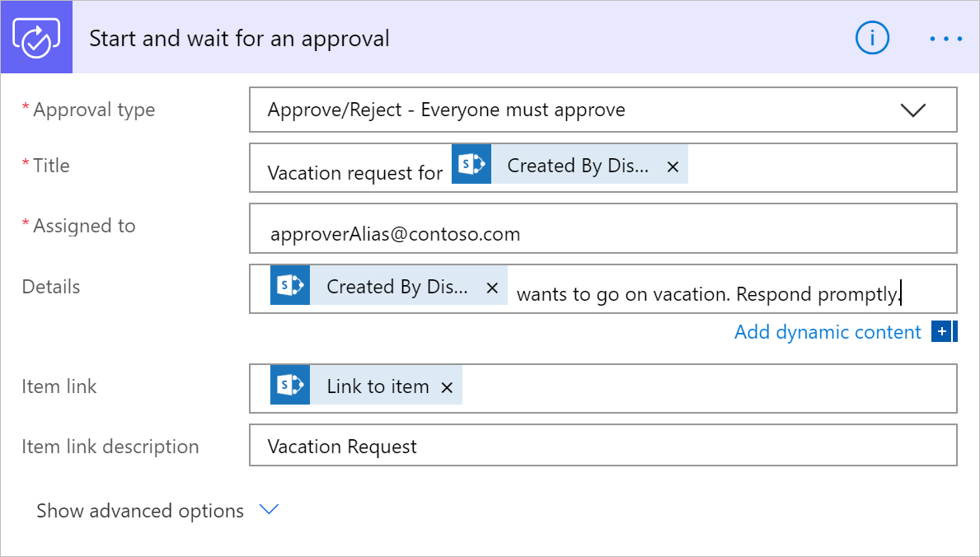Click the approval action icon in header
The width and height of the screenshot is (980, 557).
(36, 38)
